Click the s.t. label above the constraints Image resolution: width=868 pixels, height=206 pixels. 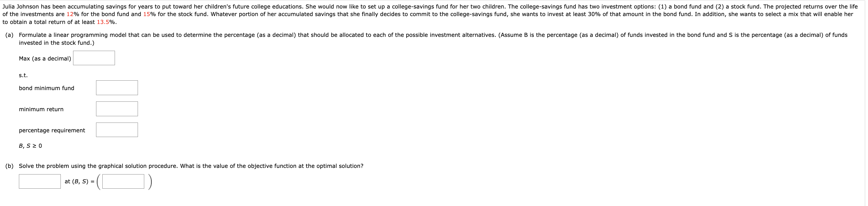23,75
